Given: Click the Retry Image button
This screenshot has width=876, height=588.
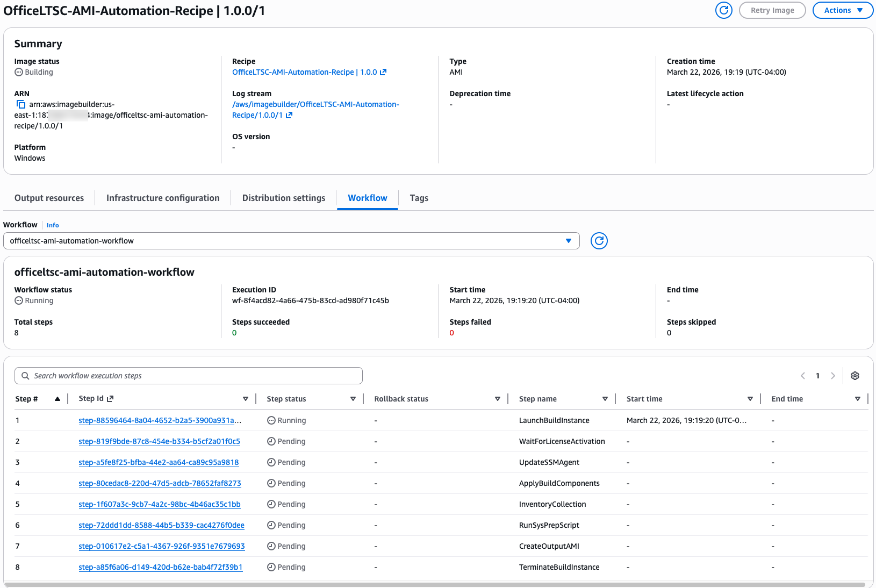Looking at the screenshot, I should pos(772,10).
